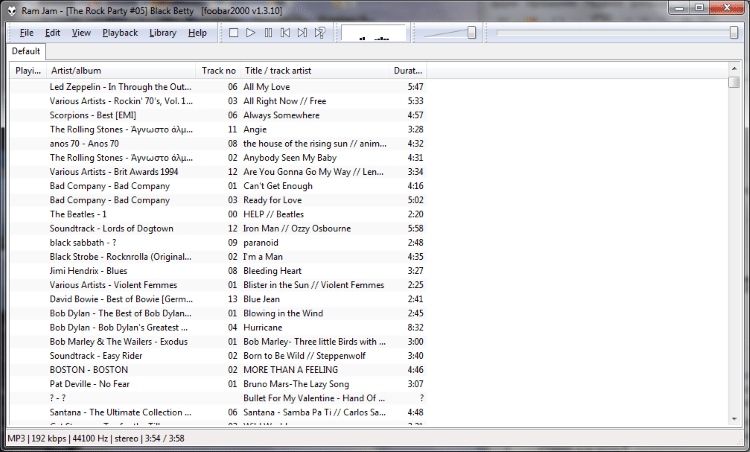
Task: Open the Playback menu
Action: [120, 33]
